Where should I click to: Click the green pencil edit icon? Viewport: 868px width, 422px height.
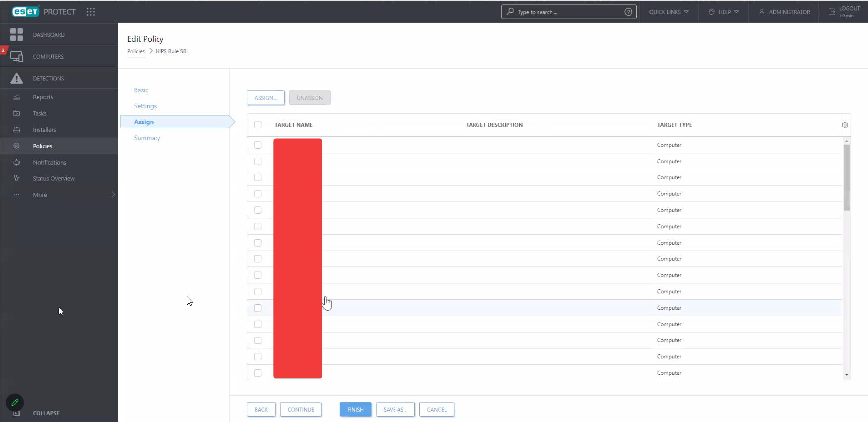click(x=15, y=402)
